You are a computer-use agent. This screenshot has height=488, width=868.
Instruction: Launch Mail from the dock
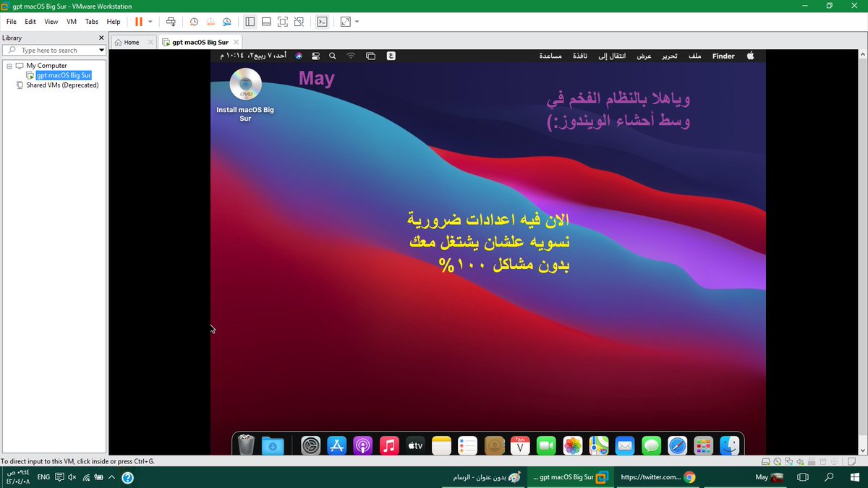[625, 446]
